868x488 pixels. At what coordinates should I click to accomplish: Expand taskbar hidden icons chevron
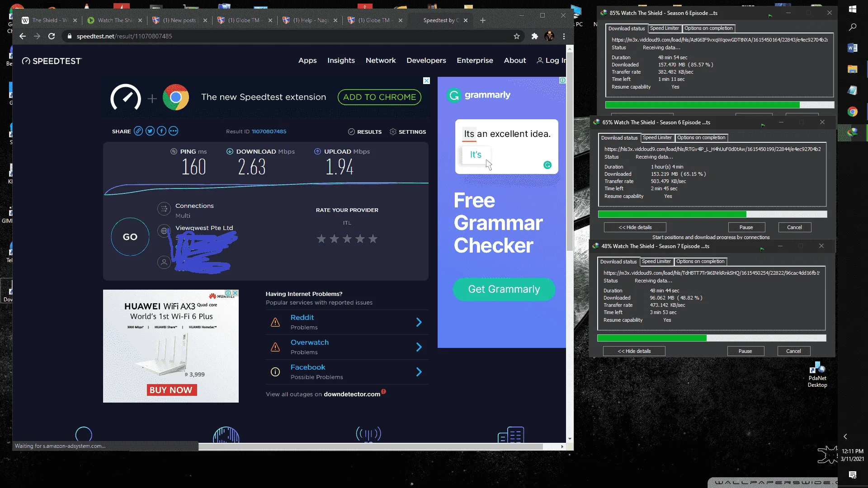pos(845,436)
